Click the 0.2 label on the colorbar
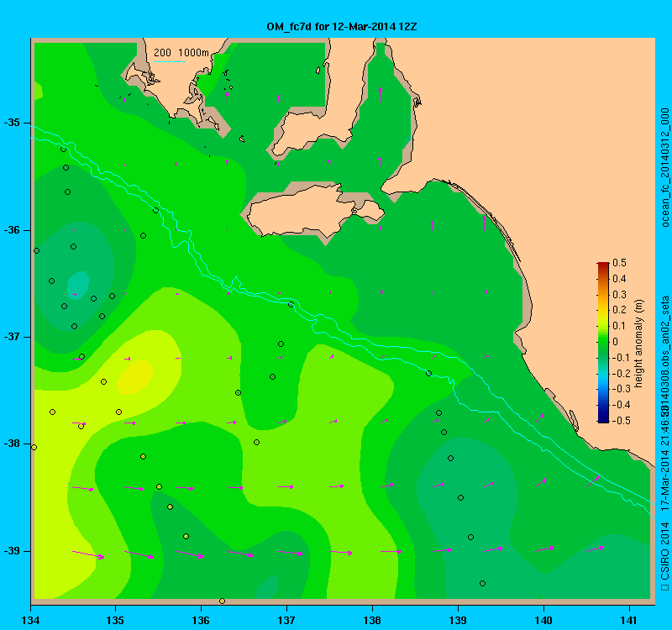 [x=619, y=310]
